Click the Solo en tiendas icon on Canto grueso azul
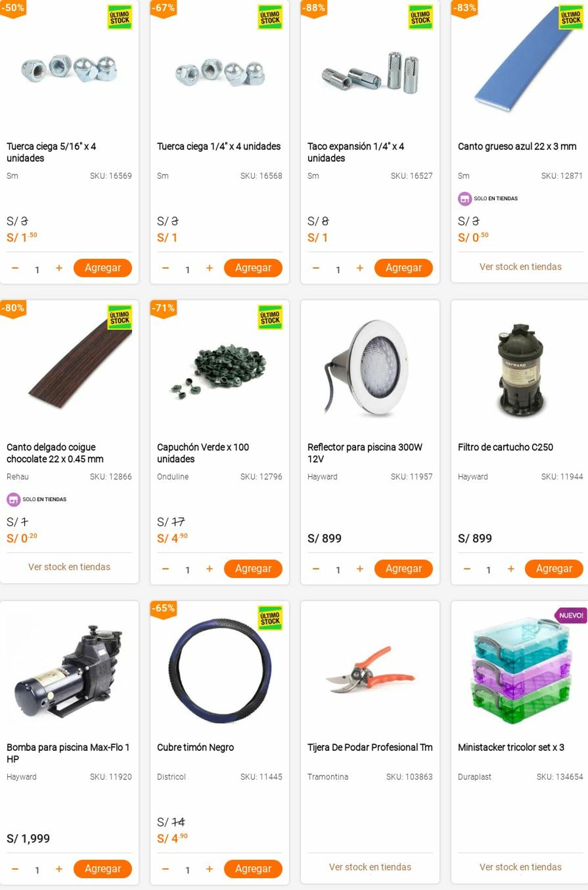588x890 pixels. 465,199
